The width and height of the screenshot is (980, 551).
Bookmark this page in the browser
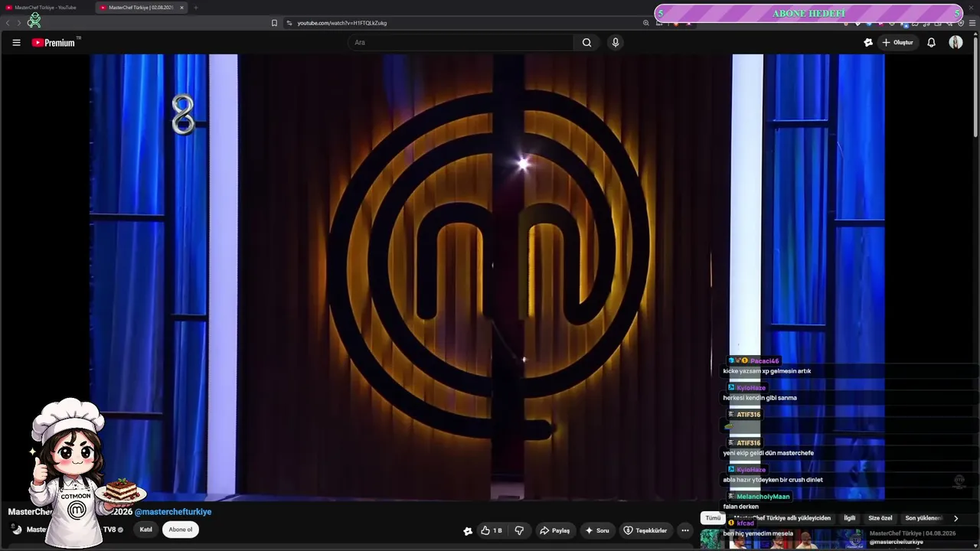click(x=274, y=23)
